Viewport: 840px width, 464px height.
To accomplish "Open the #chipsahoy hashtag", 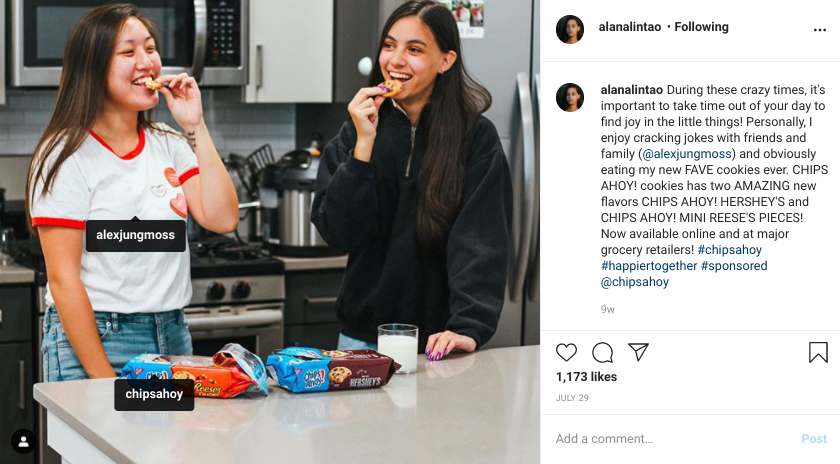I will pos(730,250).
